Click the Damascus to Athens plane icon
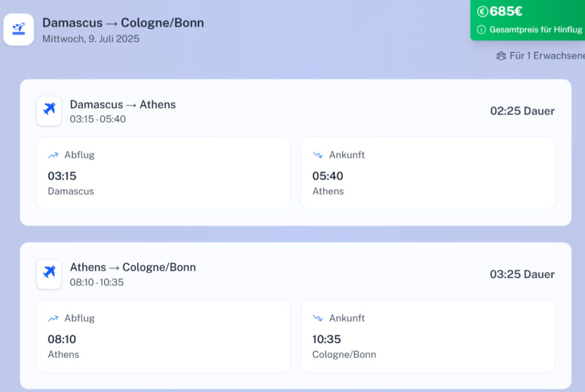 [49, 110]
